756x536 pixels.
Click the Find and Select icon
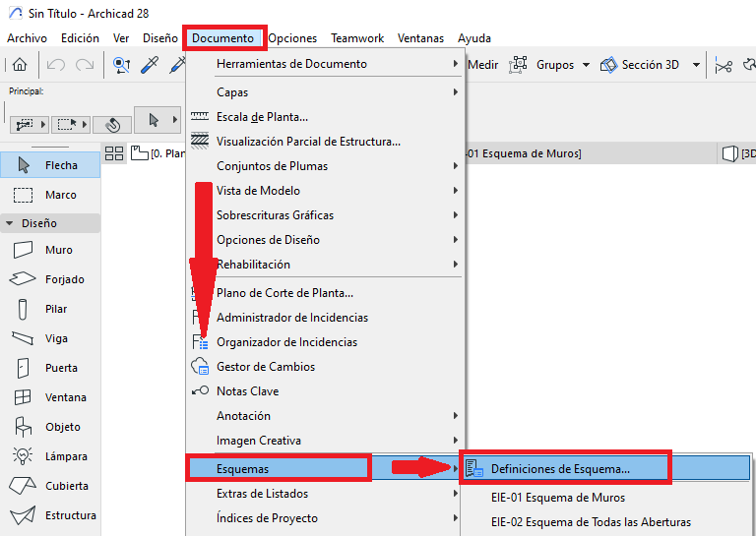(122, 65)
